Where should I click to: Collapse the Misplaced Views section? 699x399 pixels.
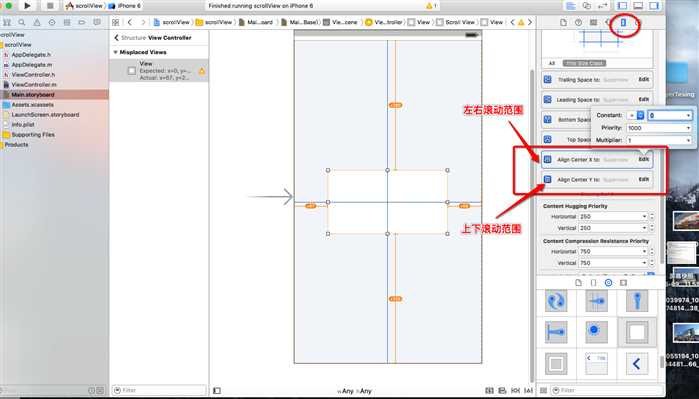[x=115, y=52]
